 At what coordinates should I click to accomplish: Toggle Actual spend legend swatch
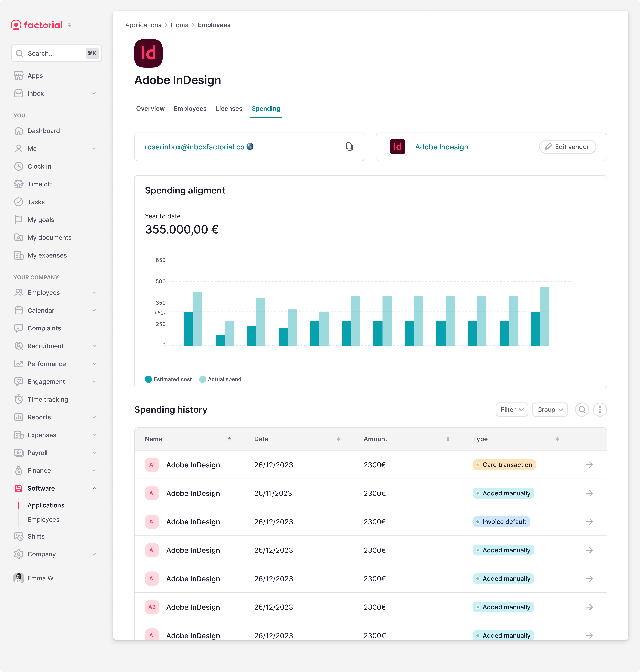203,379
